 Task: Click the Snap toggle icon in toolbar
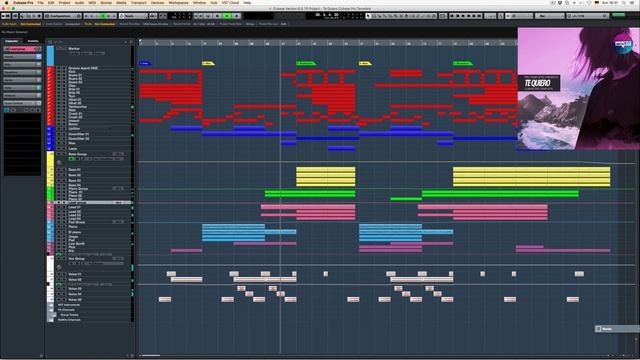pos(508,16)
